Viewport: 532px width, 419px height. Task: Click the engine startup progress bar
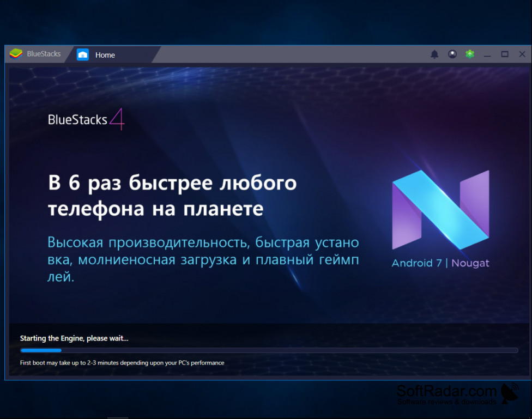pos(269,350)
